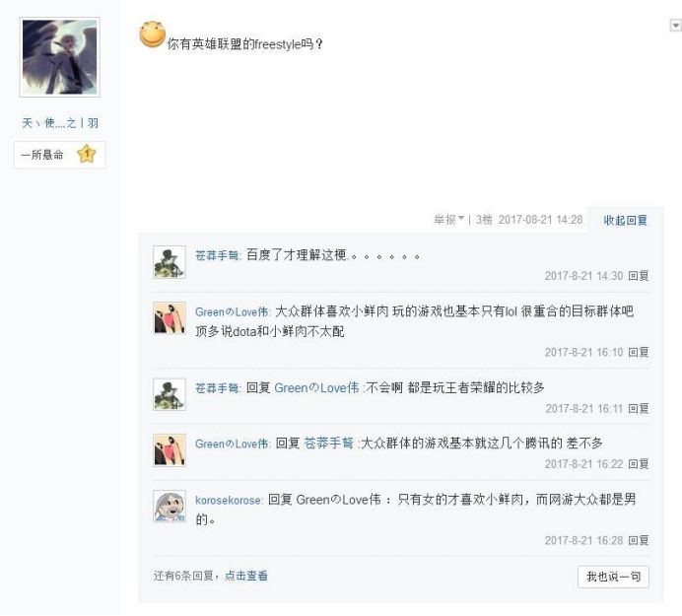This screenshot has width=682, height=616.
Task: Collapse replies with 收起回复
Action: tap(625, 220)
